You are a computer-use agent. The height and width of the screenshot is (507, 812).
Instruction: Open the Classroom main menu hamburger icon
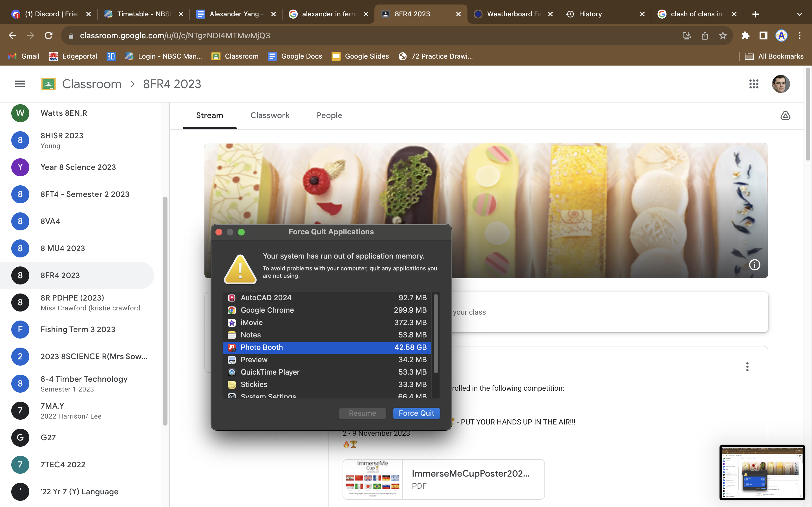[x=20, y=84]
